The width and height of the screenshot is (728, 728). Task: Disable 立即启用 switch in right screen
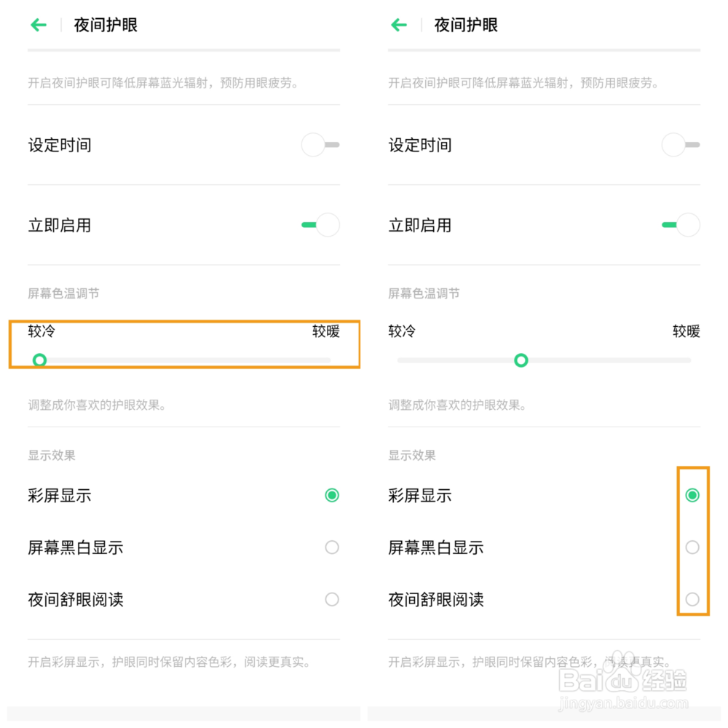pos(681,225)
